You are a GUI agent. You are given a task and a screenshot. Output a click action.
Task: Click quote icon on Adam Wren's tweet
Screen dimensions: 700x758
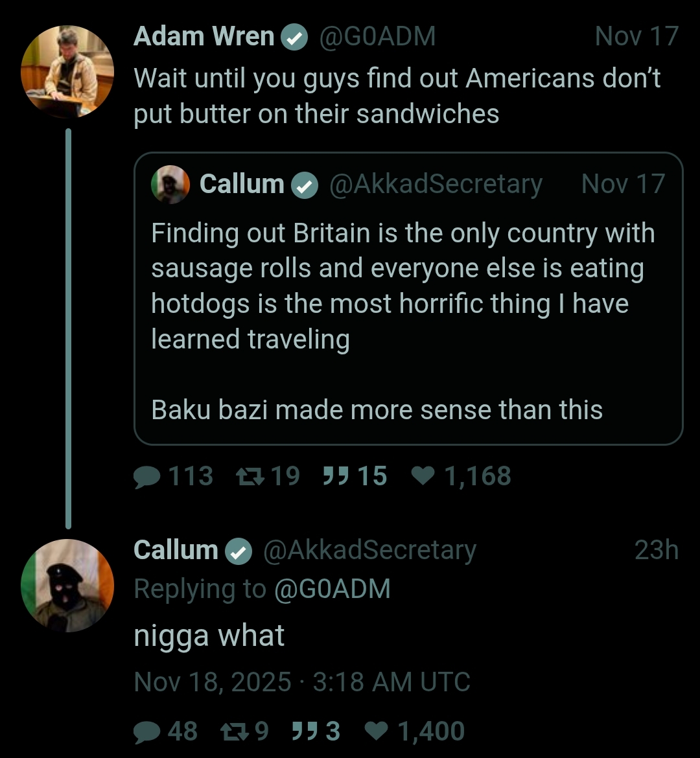pos(336,477)
